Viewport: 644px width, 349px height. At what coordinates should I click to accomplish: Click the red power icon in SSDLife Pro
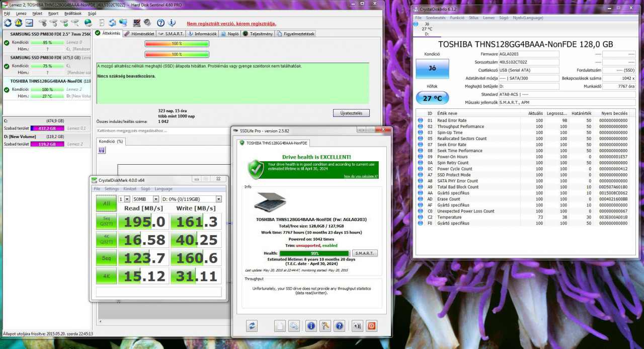click(371, 325)
